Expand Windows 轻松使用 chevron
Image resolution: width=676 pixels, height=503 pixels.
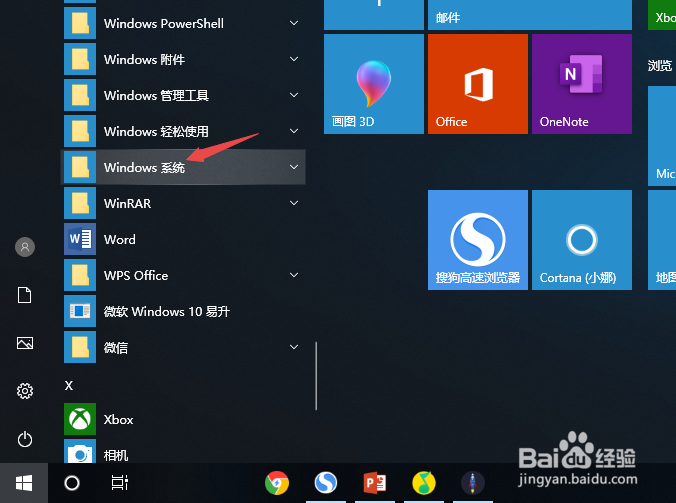(294, 131)
